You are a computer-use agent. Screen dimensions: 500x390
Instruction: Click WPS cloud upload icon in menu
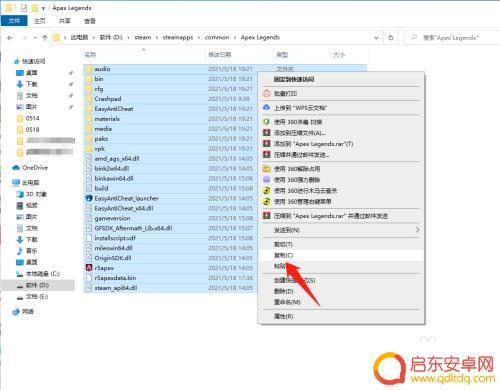tap(266, 108)
